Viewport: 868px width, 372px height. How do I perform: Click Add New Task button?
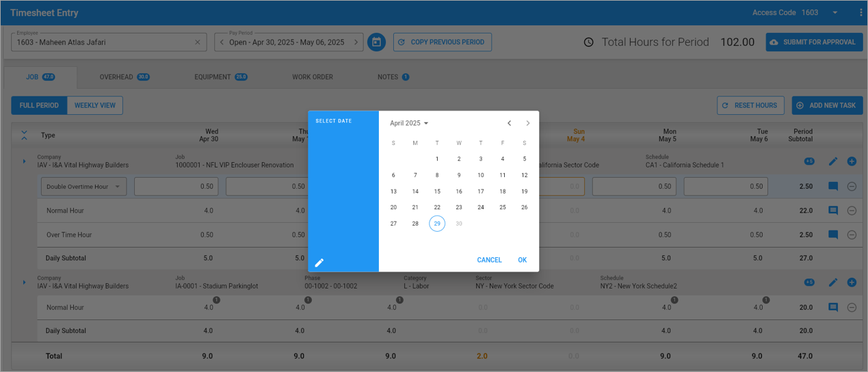(x=827, y=105)
